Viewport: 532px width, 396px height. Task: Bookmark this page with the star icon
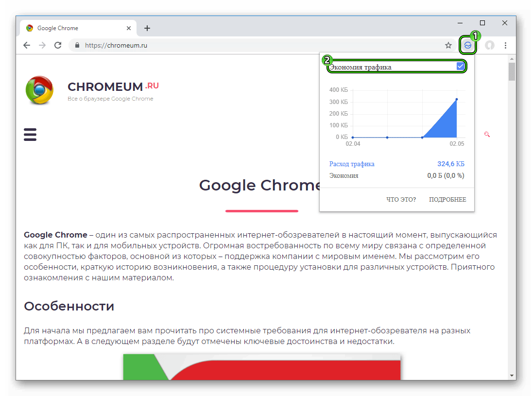tap(448, 45)
